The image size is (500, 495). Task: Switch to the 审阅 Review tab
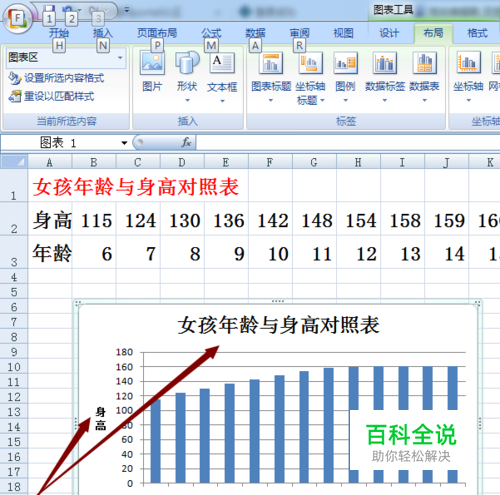299,33
